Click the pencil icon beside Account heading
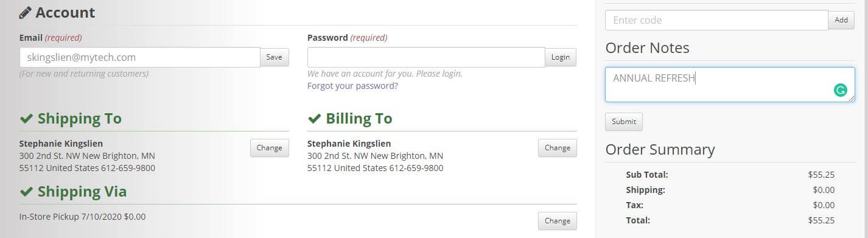 tap(26, 13)
